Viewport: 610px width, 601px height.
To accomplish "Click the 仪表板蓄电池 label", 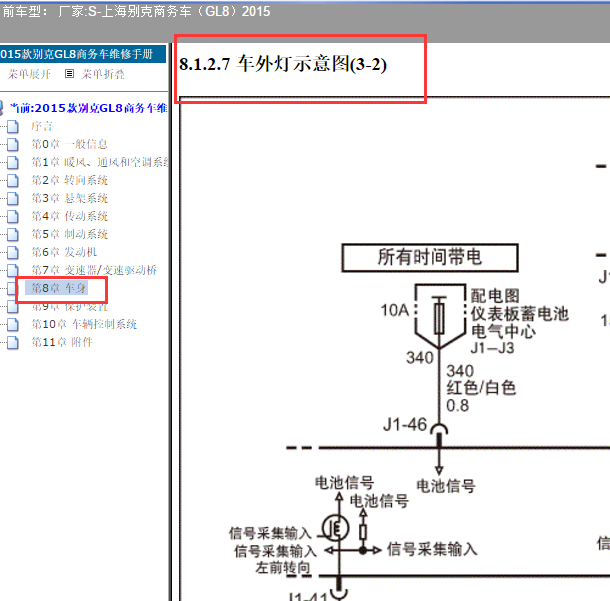I will (x=520, y=314).
